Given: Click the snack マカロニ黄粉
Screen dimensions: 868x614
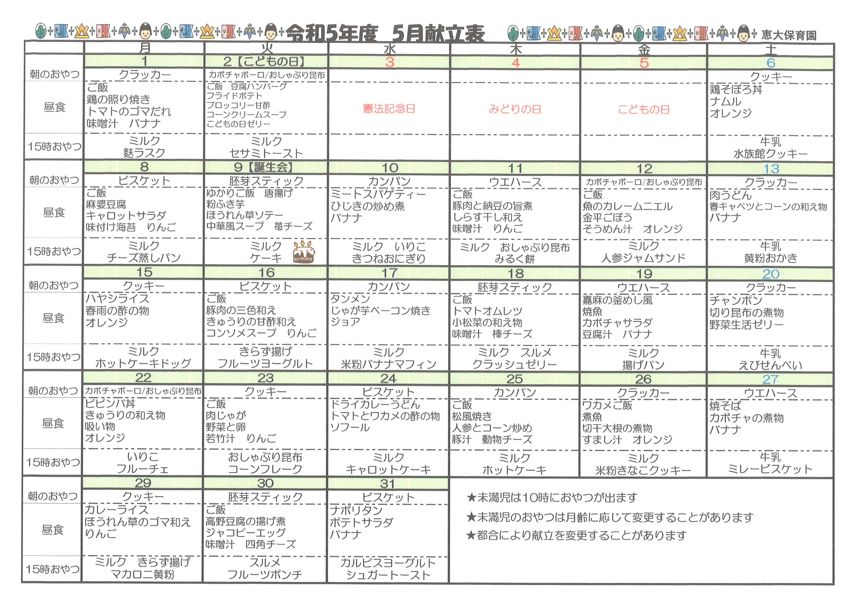Looking at the screenshot, I should click(143, 575).
